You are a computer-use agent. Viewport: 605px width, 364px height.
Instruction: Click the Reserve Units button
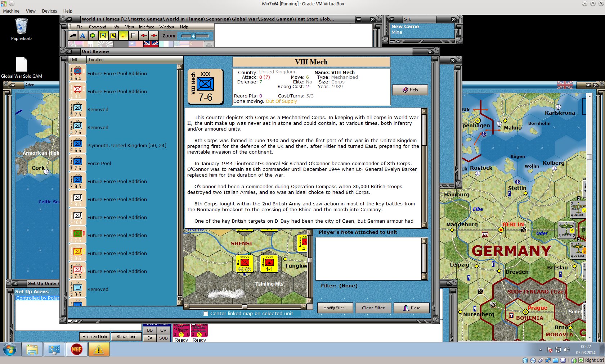pyautogui.click(x=94, y=337)
